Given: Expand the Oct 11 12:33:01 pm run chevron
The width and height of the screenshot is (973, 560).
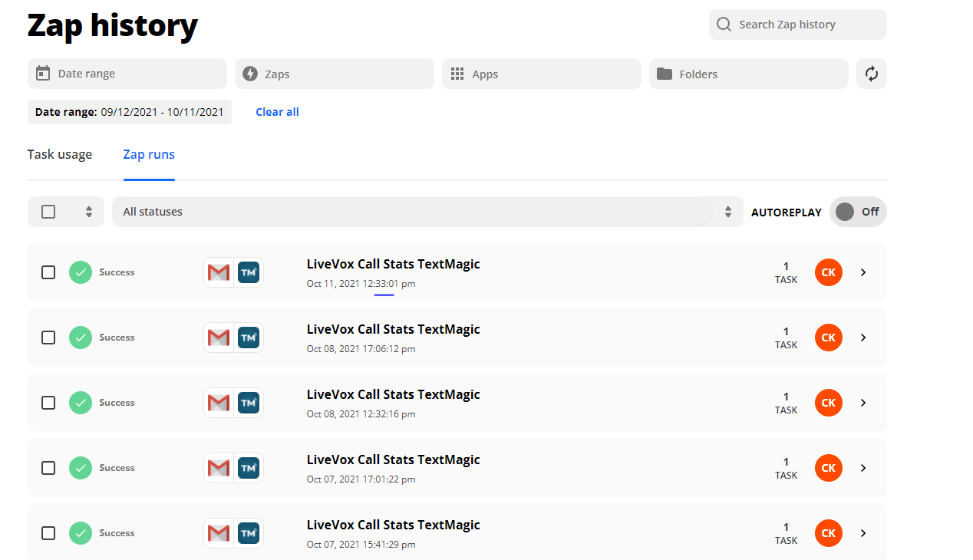Looking at the screenshot, I should 863,272.
